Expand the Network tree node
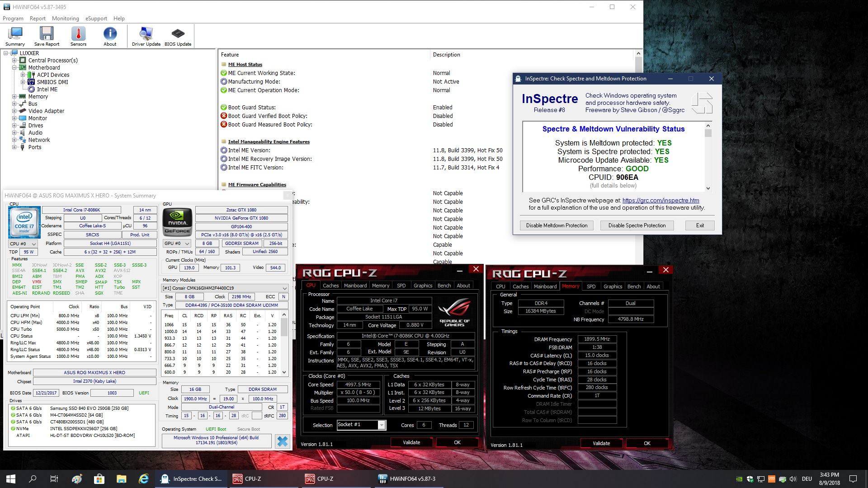The image size is (868, 488). click(x=14, y=140)
